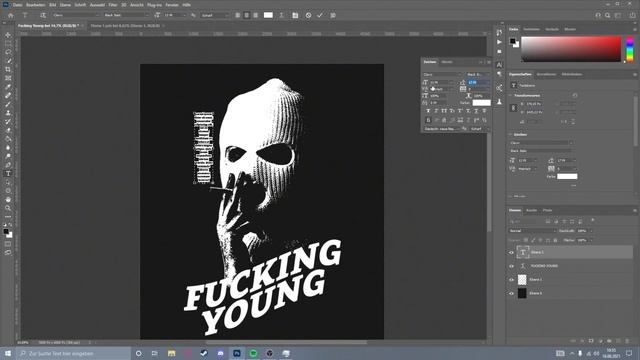Screen dimensions: 640x360
Task: Select the Pen tool
Action: 8,165
